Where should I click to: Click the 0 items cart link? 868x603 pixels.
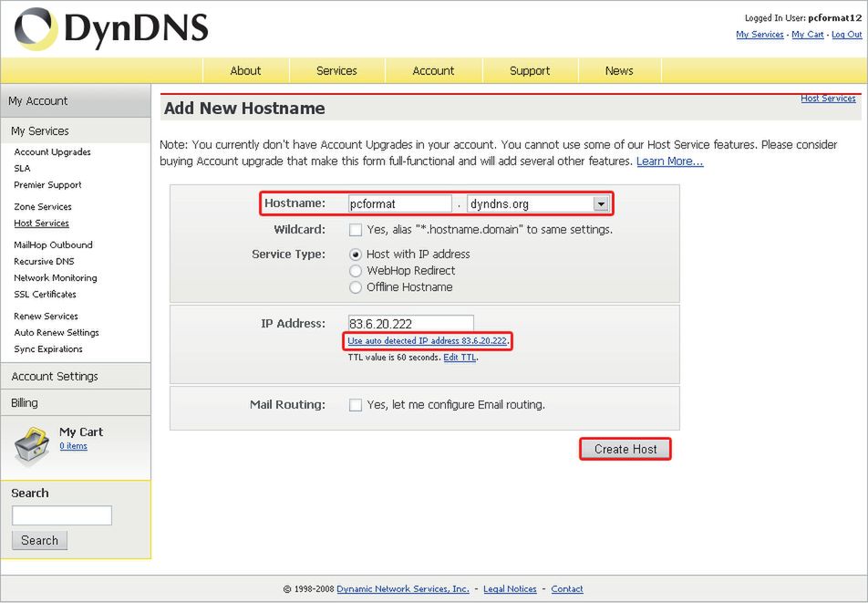pos(73,446)
